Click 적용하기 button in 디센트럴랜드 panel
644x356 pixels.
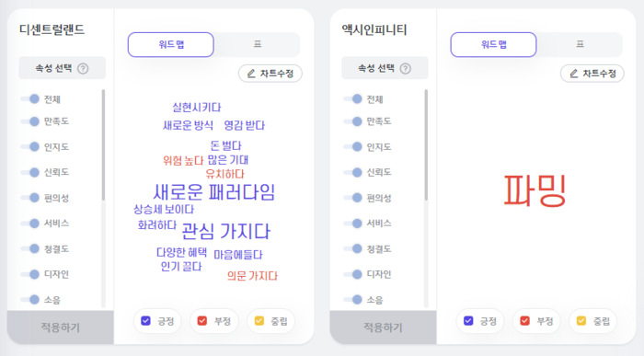(61, 327)
